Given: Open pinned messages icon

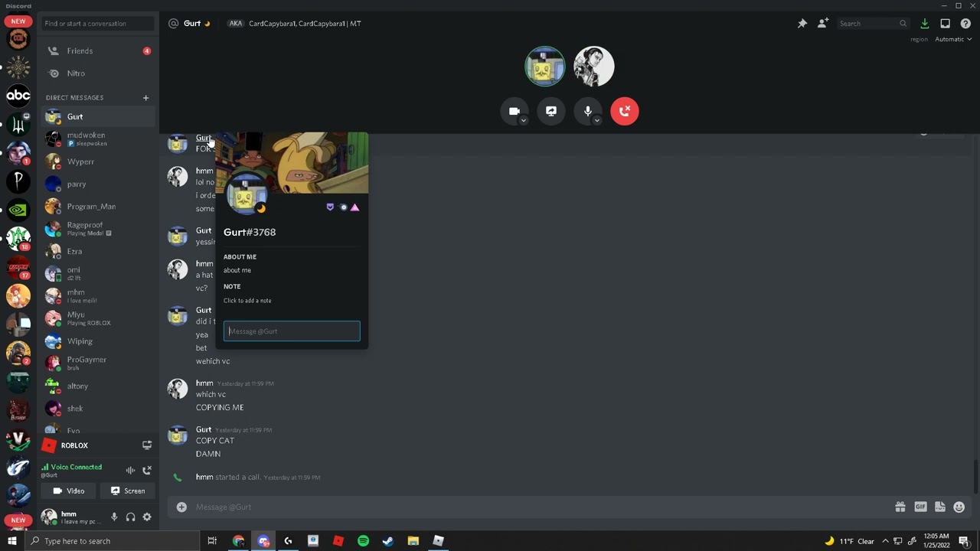Looking at the screenshot, I should 802,24.
